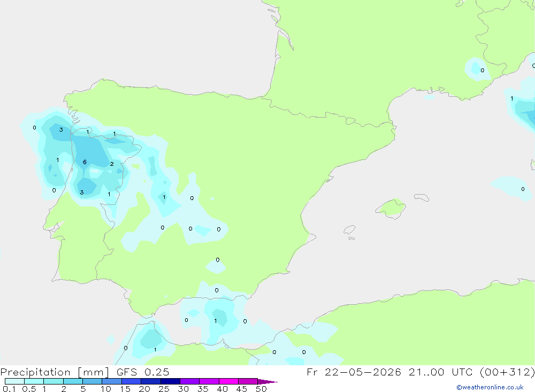Click the weatheronline.co.uk copyright link
Viewport: 535px width, 392px height.
click(x=490, y=387)
